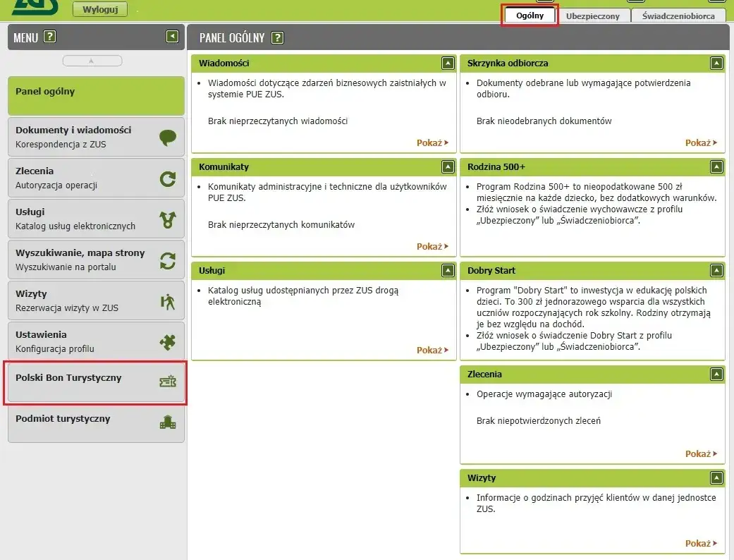Click the Polski Bon Turystyczny ticket icon
The height and width of the screenshot is (560, 734).
168,382
